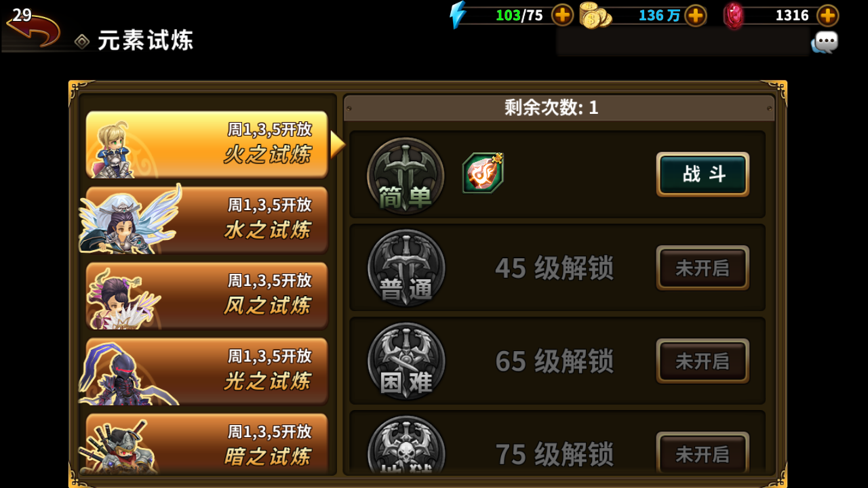Image resolution: width=868 pixels, height=488 pixels.
Task: Select the 水之试炼 water trial tab
Action: tap(207, 220)
